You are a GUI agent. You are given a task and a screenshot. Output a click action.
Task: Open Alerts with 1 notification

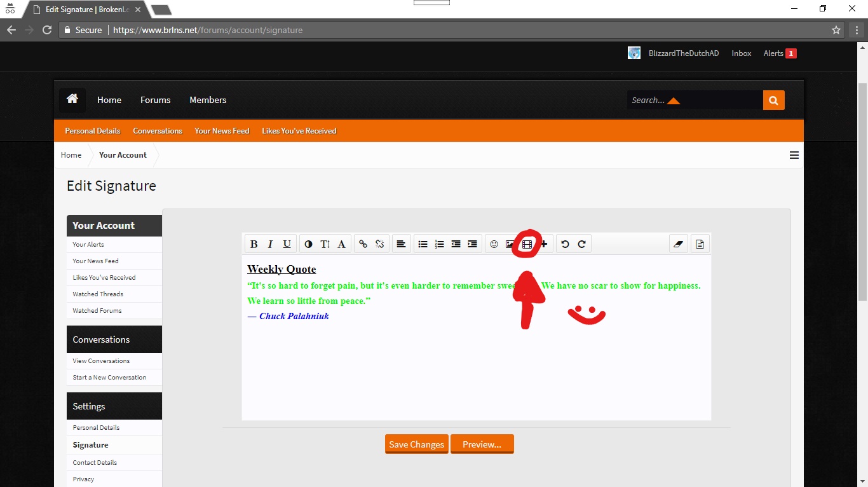(780, 53)
